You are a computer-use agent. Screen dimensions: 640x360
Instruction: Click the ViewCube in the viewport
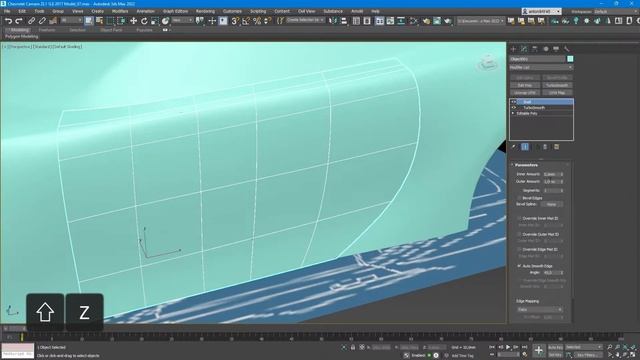click(x=487, y=63)
